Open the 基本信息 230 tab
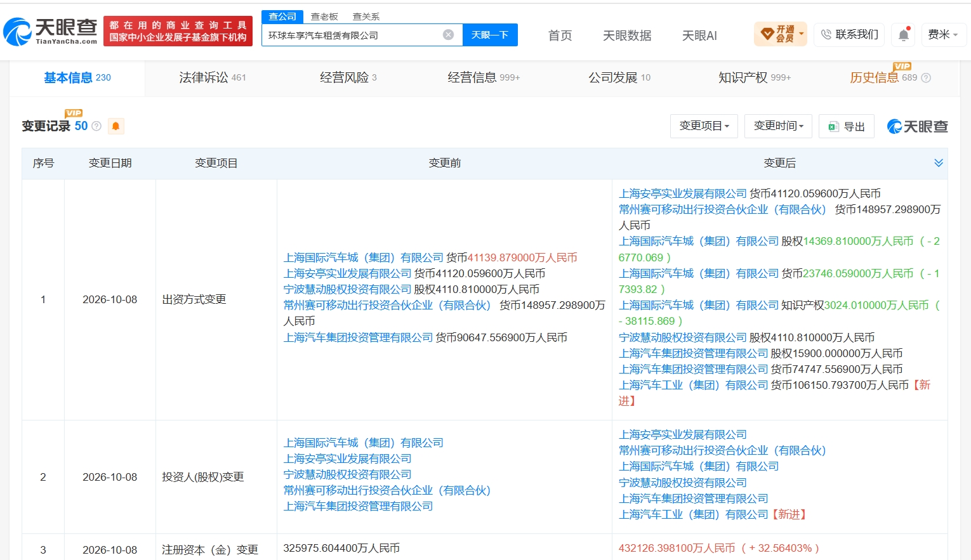971x560 pixels. coord(77,78)
